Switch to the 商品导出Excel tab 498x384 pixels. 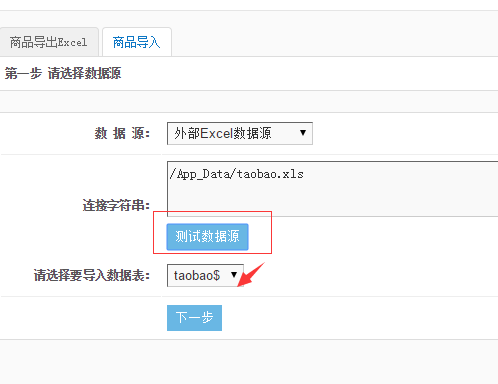pyautogui.click(x=49, y=42)
